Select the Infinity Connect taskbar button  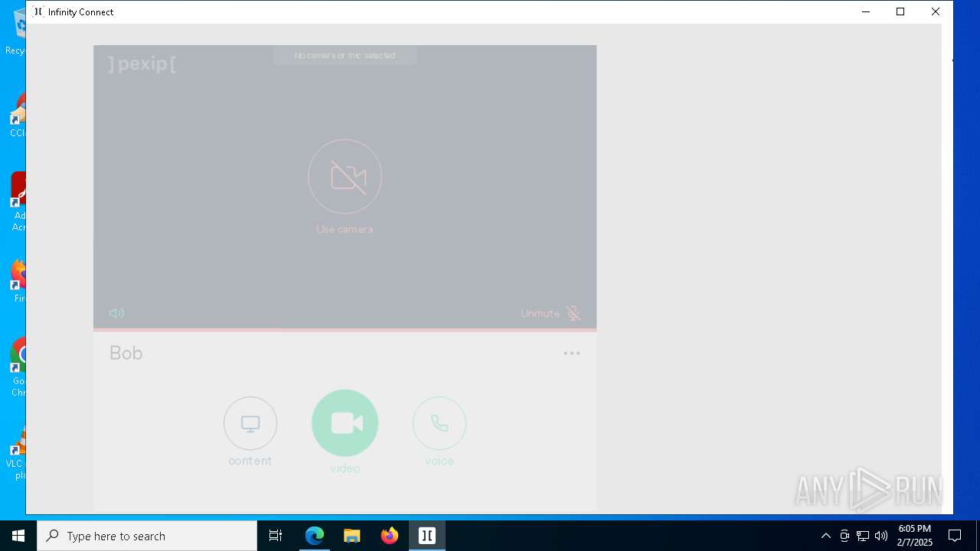pyautogui.click(x=427, y=536)
